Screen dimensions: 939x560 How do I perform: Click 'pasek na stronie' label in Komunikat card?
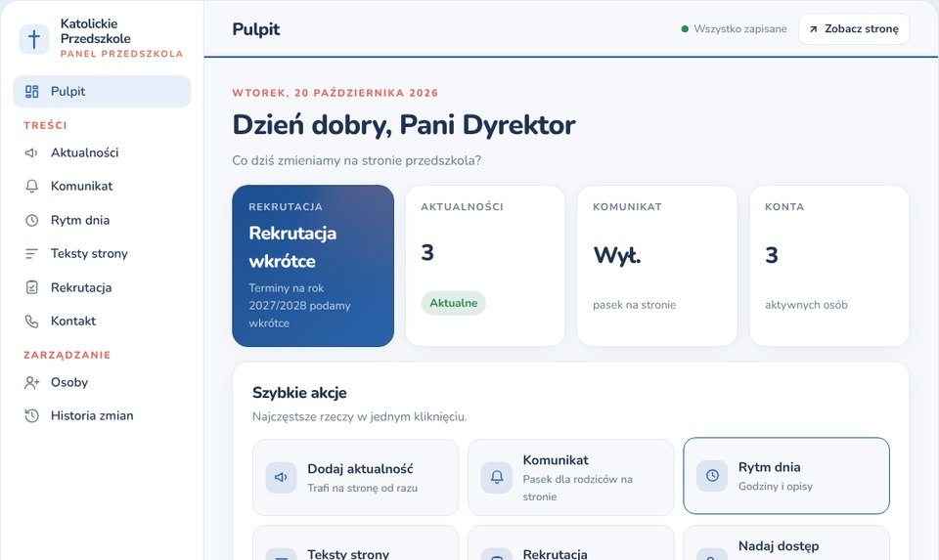(634, 305)
